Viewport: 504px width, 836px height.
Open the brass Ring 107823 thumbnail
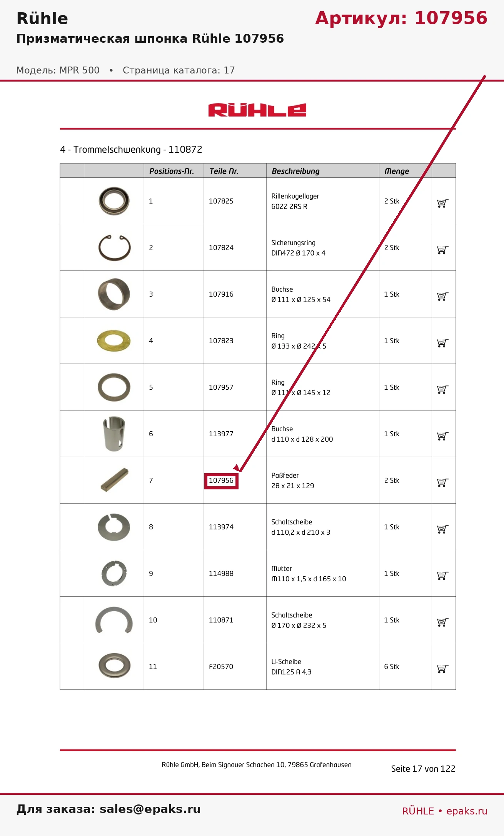pyautogui.click(x=114, y=340)
